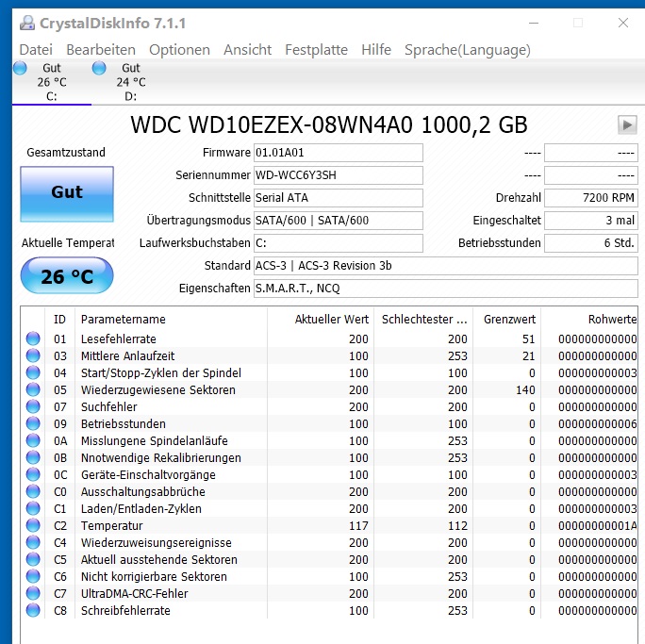This screenshot has height=644, width=645.
Task: Click the Temperatur current value 117
Action: (358, 525)
